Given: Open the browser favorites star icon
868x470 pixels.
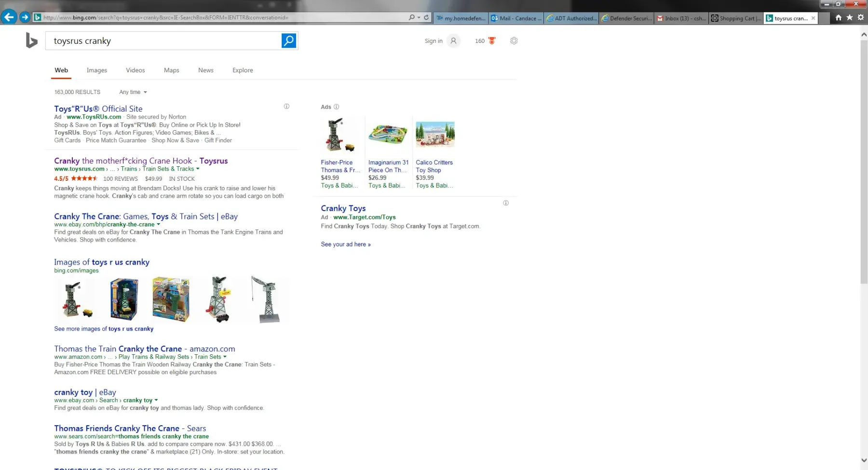Looking at the screenshot, I should [849, 17].
